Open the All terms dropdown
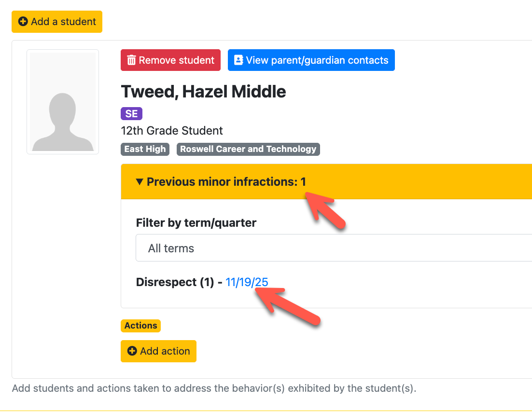Viewport: 532px width, 412px height. pos(334,248)
